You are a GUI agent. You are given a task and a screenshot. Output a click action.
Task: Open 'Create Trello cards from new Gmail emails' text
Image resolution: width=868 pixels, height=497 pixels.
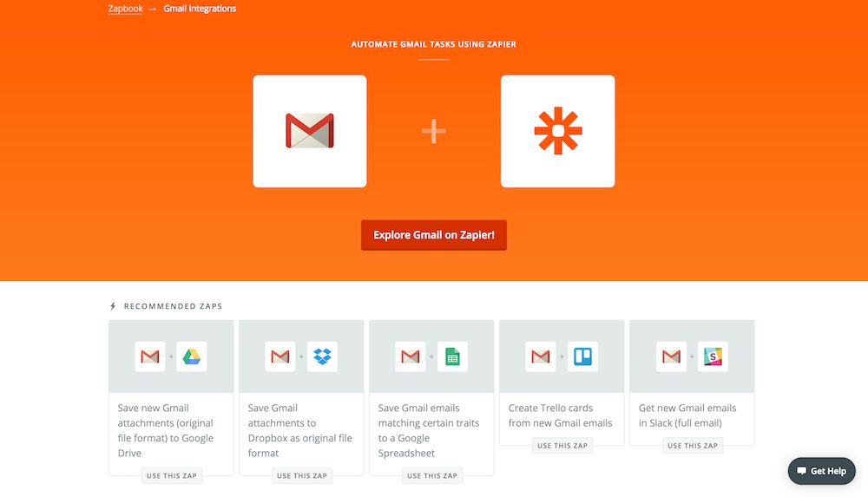click(x=561, y=415)
